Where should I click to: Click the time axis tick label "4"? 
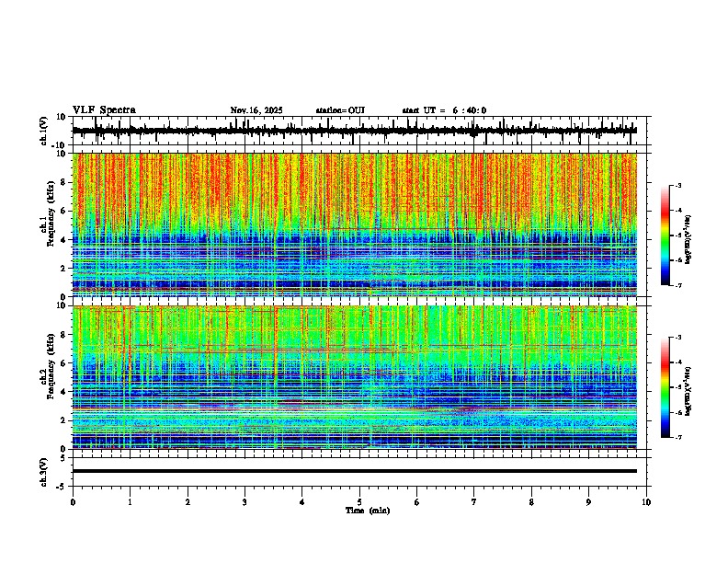[x=302, y=502]
